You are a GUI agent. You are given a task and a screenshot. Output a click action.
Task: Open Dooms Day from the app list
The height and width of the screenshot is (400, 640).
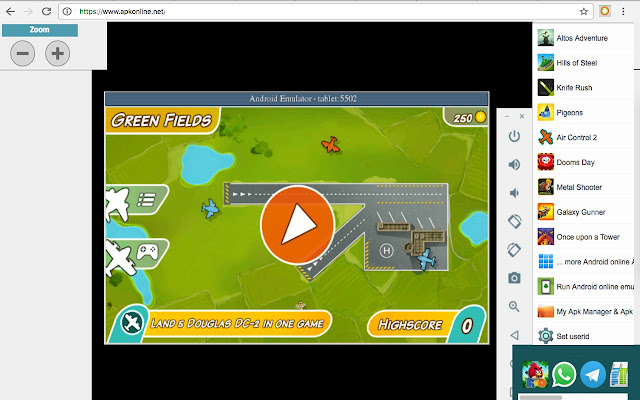click(584, 162)
